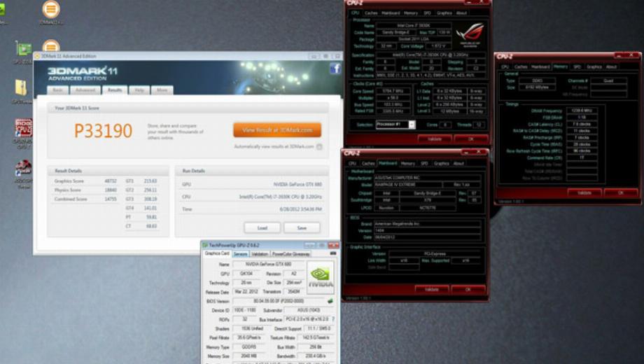Switch to the Basic tab in 3DMark 11
Viewport: 644px width, 364px height.
(x=57, y=90)
